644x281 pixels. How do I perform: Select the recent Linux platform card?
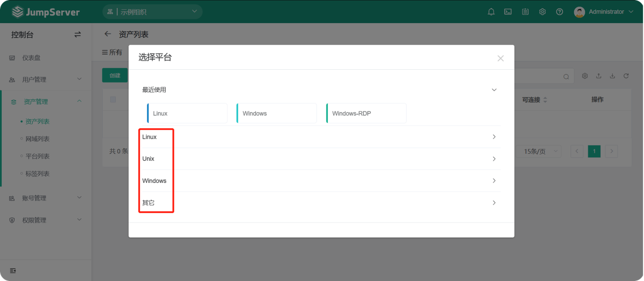point(187,113)
